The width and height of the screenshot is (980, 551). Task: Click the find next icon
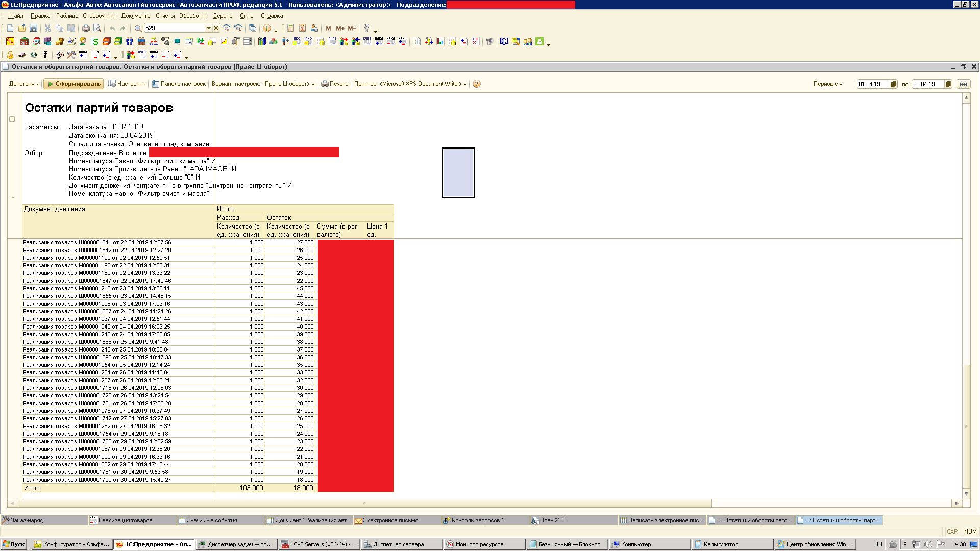click(x=226, y=28)
